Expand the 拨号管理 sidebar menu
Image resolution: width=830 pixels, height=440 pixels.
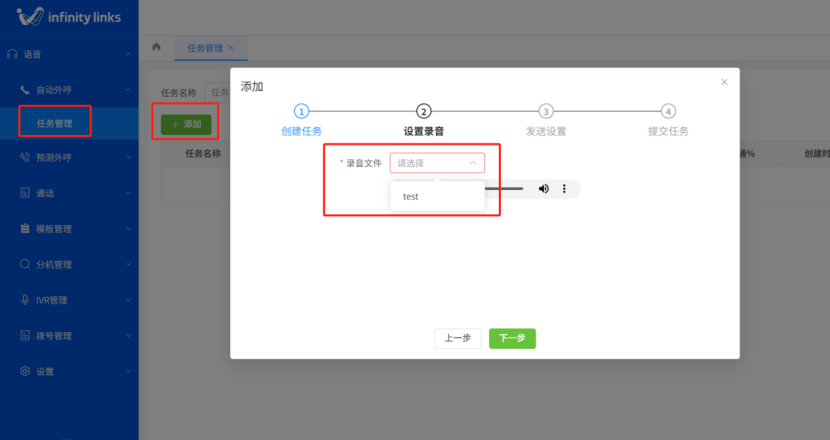coord(68,336)
